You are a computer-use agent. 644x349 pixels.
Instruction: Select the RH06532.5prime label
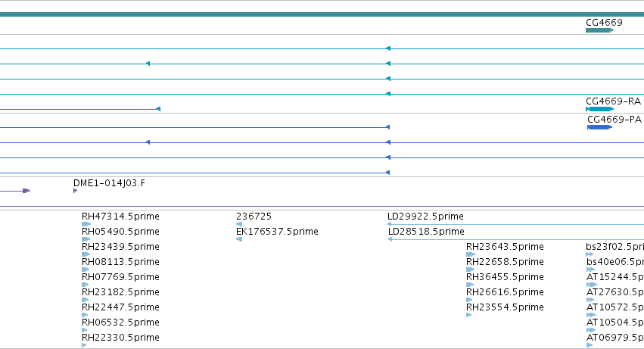click(x=120, y=323)
